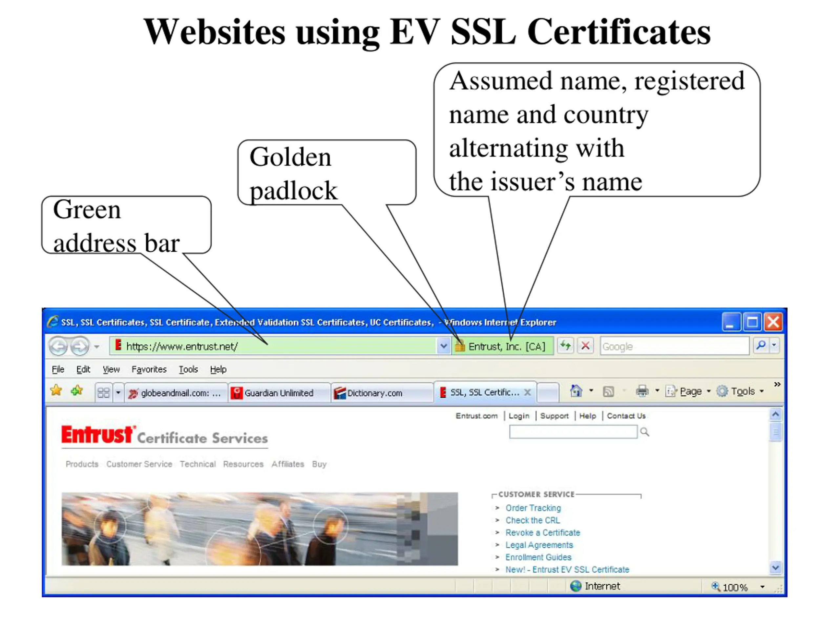
Task: Open the Edit menu
Action: pyautogui.click(x=83, y=369)
